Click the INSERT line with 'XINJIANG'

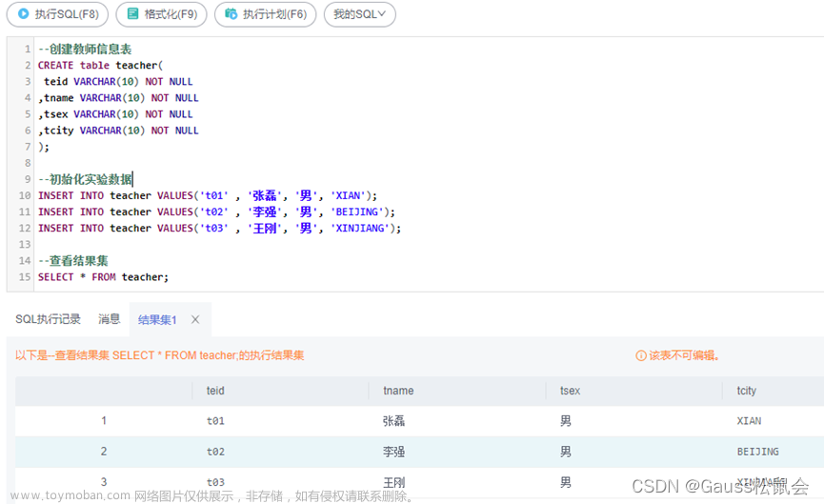click(x=220, y=228)
